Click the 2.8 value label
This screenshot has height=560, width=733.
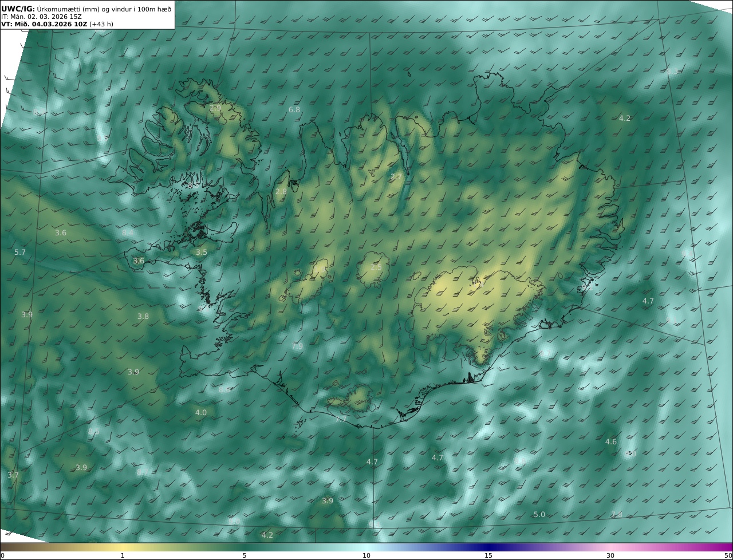point(281,191)
